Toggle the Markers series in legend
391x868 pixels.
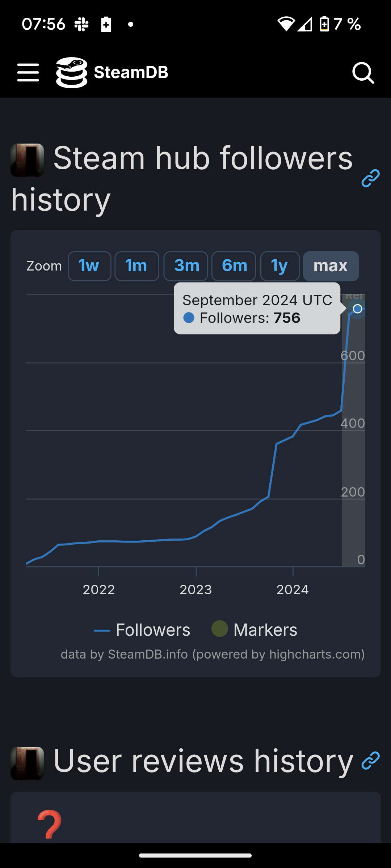255,630
